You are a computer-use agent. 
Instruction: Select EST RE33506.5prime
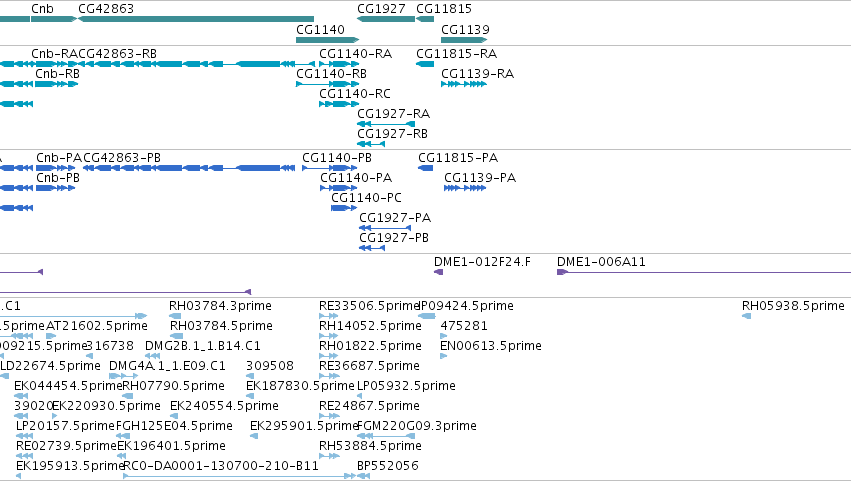(329, 316)
